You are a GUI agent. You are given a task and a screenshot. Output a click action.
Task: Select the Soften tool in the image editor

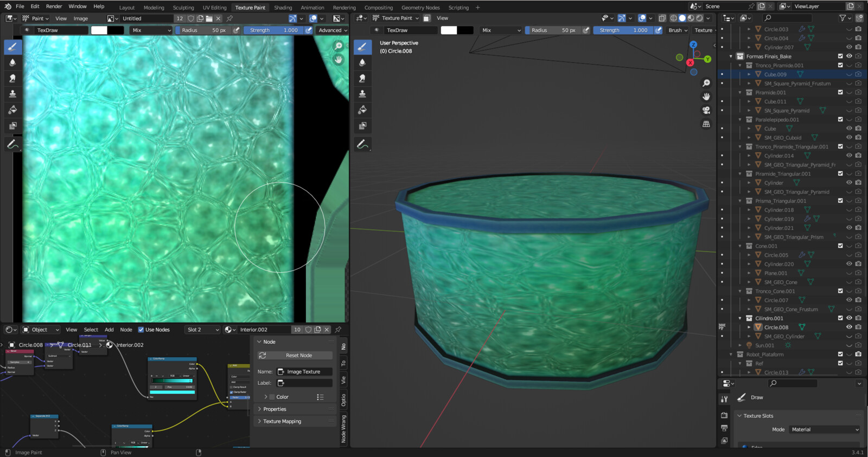pos(12,62)
